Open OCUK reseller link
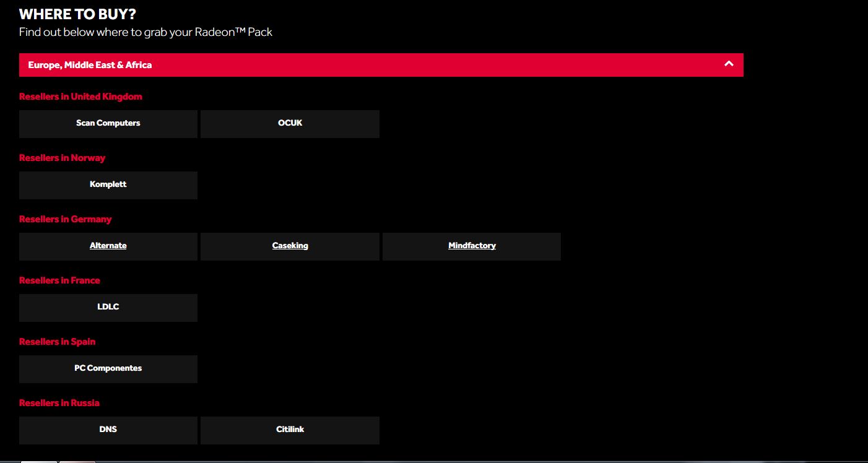 [290, 124]
